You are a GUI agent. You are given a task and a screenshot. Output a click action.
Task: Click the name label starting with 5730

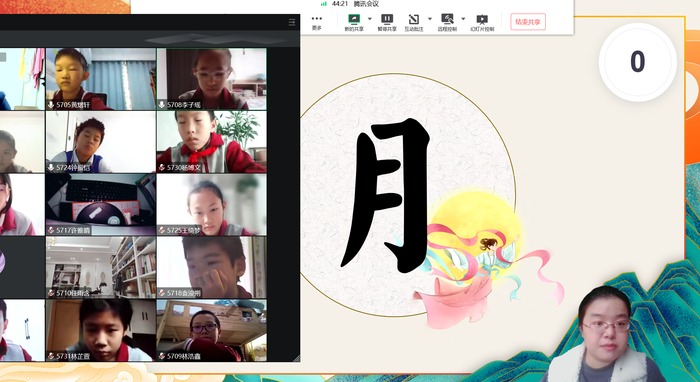(x=184, y=168)
